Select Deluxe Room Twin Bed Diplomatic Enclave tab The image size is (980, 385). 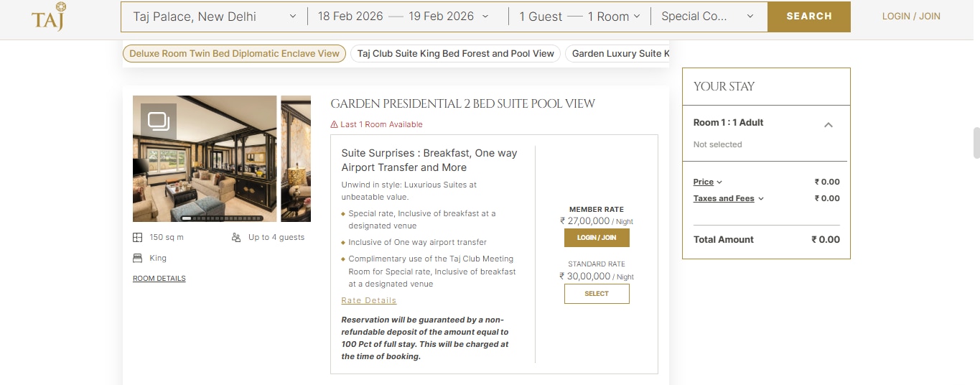point(234,54)
